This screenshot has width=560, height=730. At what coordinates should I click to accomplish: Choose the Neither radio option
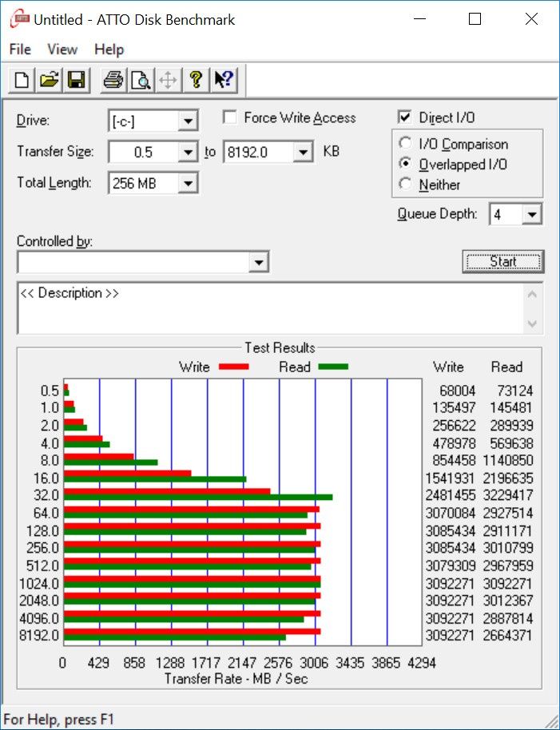(406, 184)
